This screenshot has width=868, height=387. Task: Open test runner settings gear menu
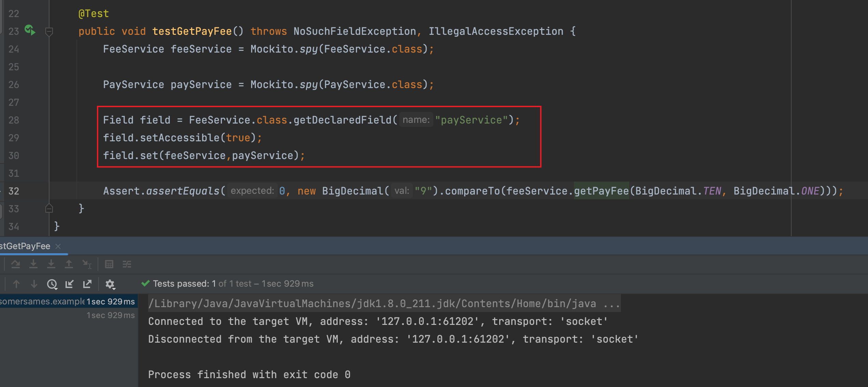(x=110, y=284)
